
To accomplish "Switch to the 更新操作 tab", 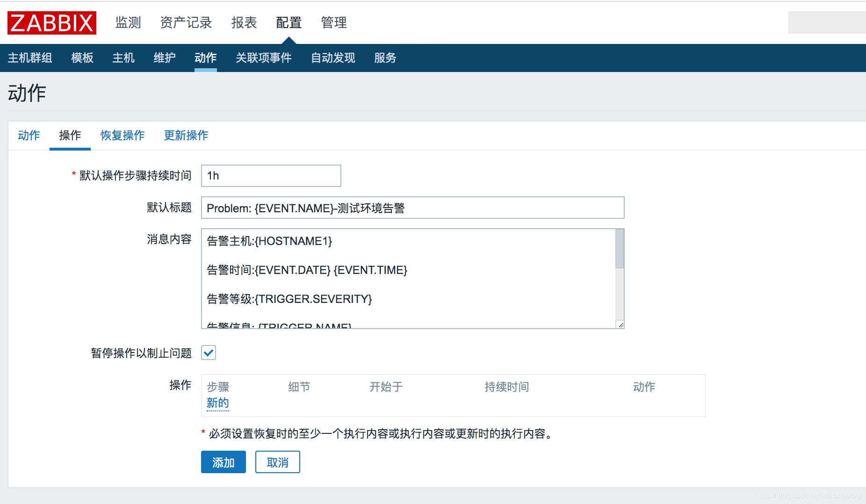I will pos(186,136).
